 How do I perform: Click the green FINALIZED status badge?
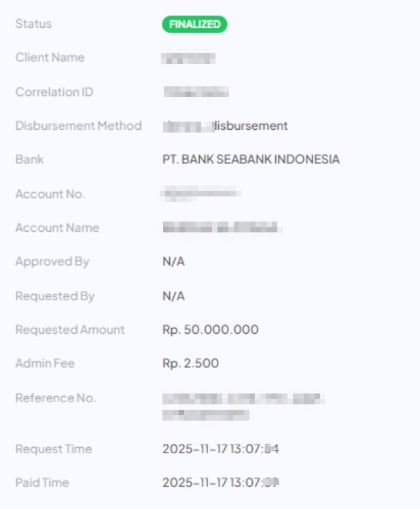point(194,24)
